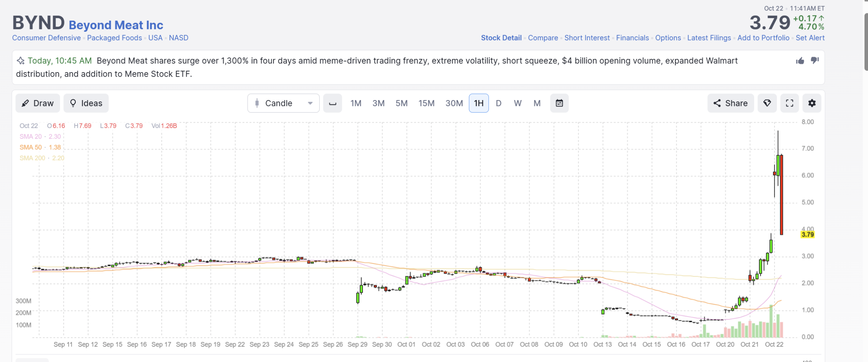Open the Candle chart type dropdown
The height and width of the screenshot is (362, 868).
click(283, 103)
